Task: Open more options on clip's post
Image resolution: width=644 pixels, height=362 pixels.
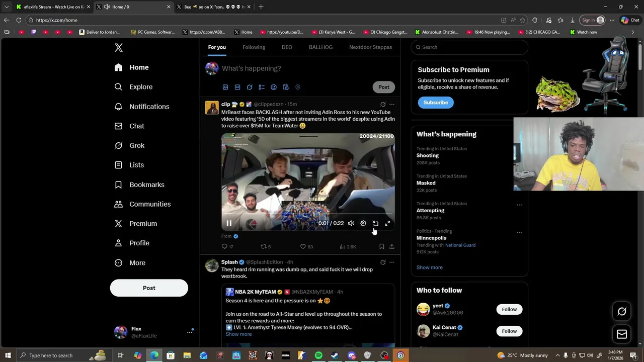Action: 392,105
